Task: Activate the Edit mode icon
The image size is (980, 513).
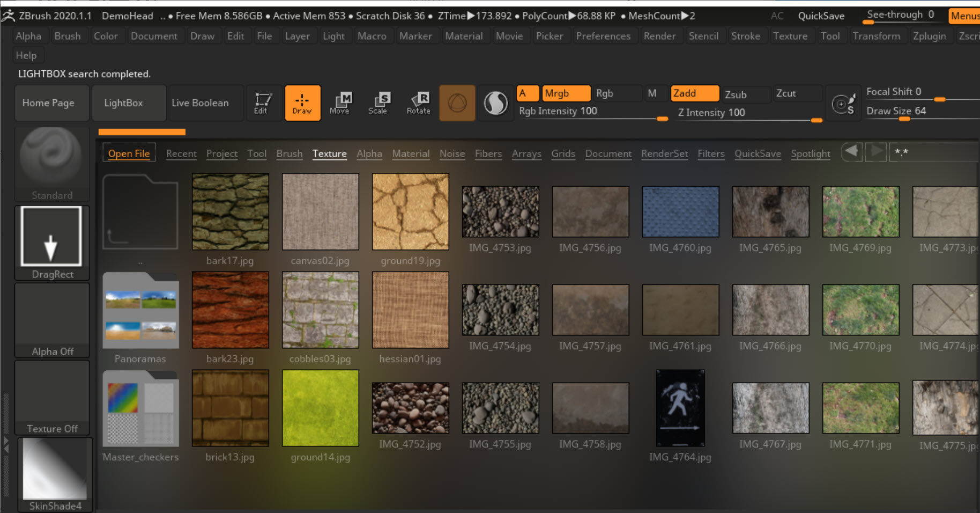Action: 261,102
